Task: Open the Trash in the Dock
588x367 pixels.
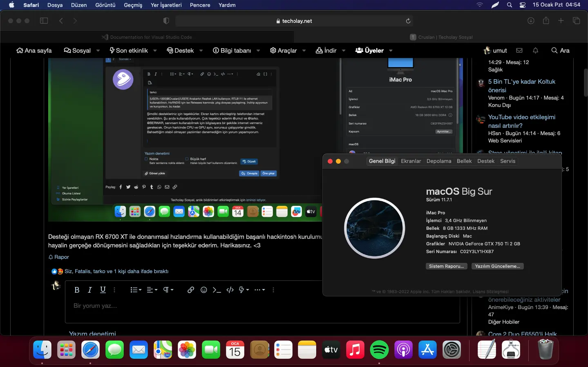Action: point(545,350)
